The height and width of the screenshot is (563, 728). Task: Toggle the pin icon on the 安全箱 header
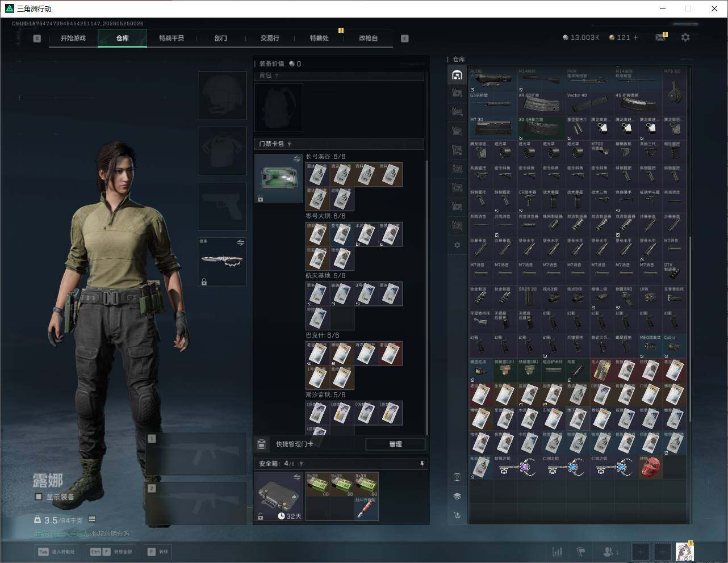(421, 464)
